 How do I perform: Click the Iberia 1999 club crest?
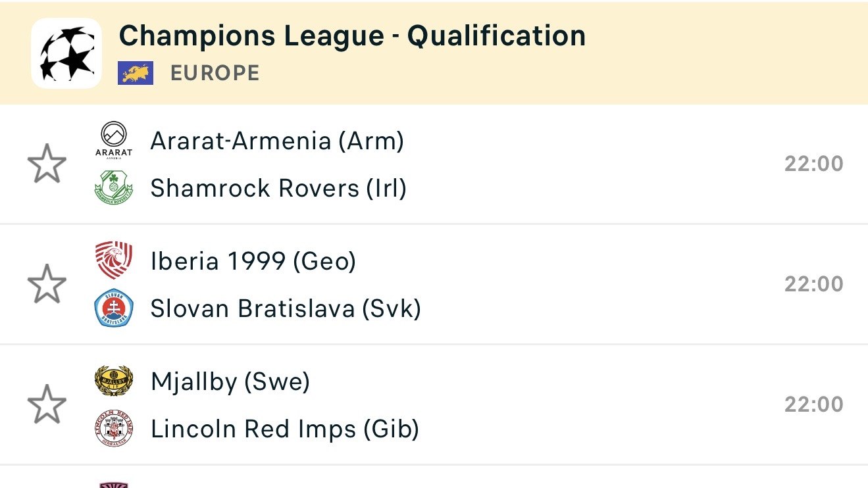pyautogui.click(x=114, y=260)
